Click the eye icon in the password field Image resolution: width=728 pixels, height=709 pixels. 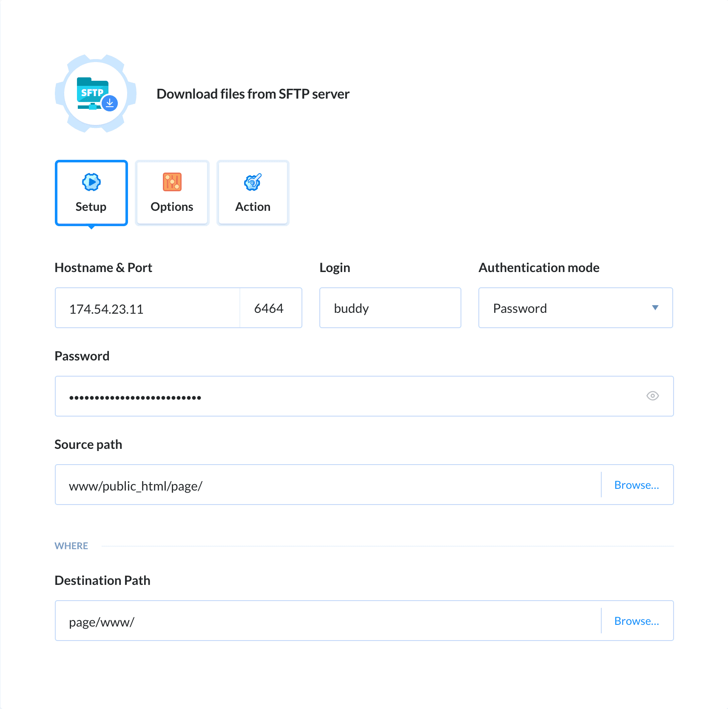pyautogui.click(x=653, y=396)
